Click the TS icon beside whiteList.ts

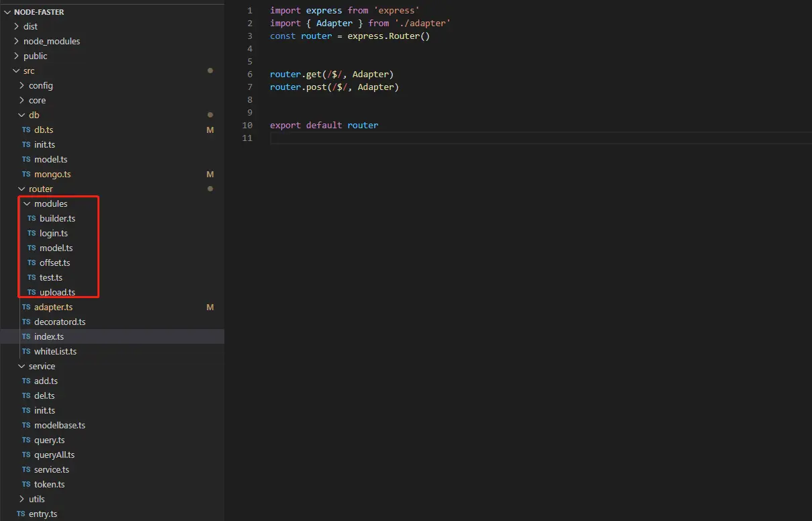(x=26, y=351)
